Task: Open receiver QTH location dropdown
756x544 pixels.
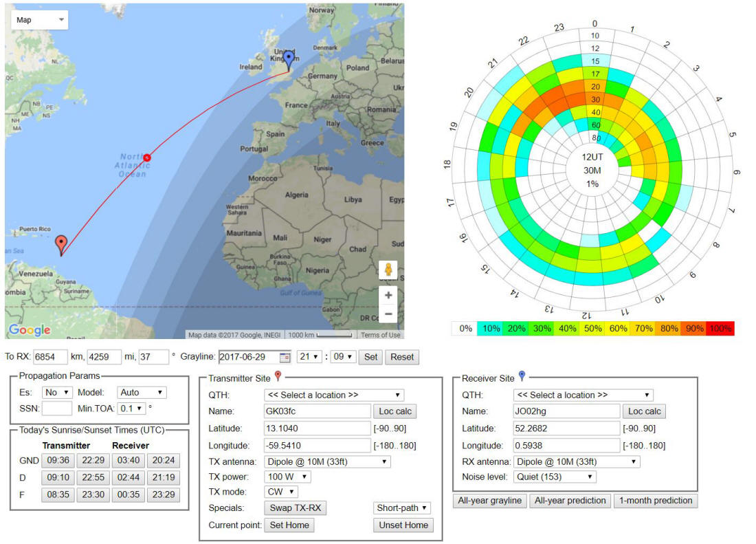Action: coord(583,395)
